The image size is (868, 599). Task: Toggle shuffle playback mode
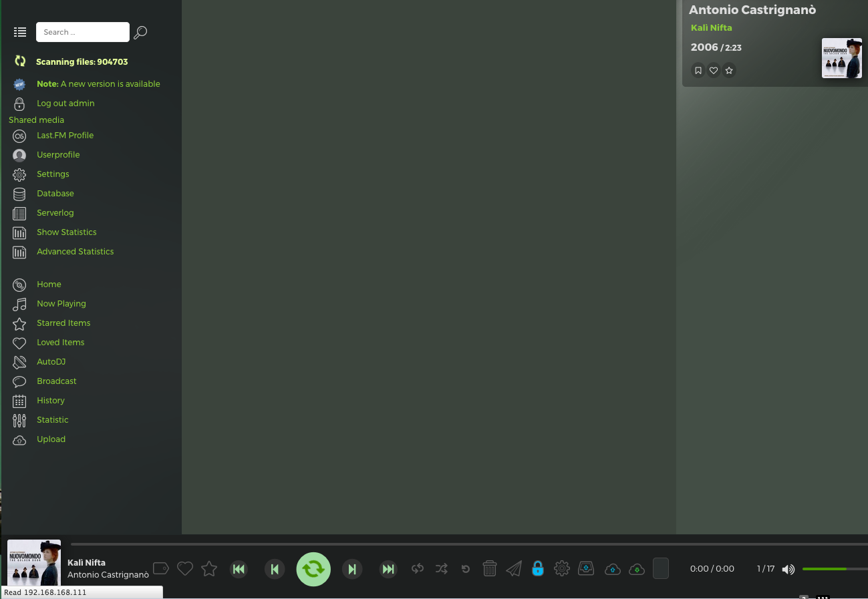point(442,568)
